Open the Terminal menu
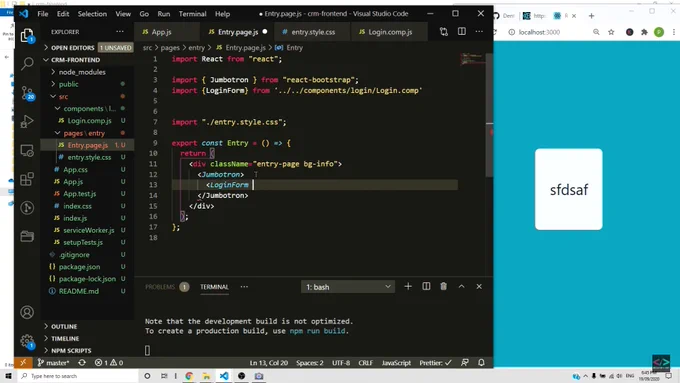 pyautogui.click(x=192, y=14)
